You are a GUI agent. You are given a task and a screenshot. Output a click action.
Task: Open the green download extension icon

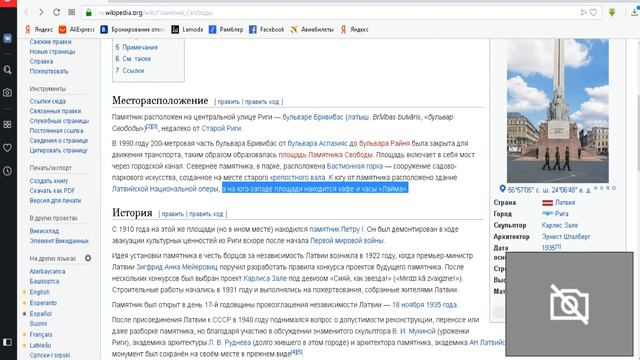(612, 12)
